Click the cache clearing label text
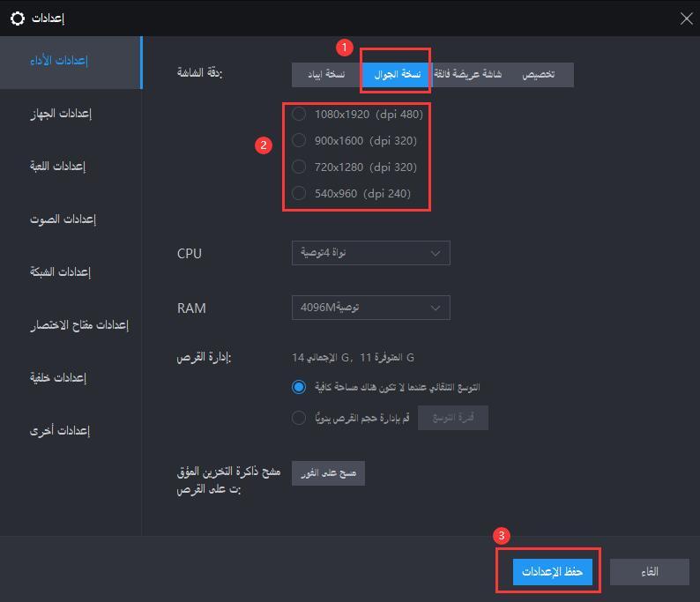The image size is (700, 602). pyautogui.click(x=228, y=480)
